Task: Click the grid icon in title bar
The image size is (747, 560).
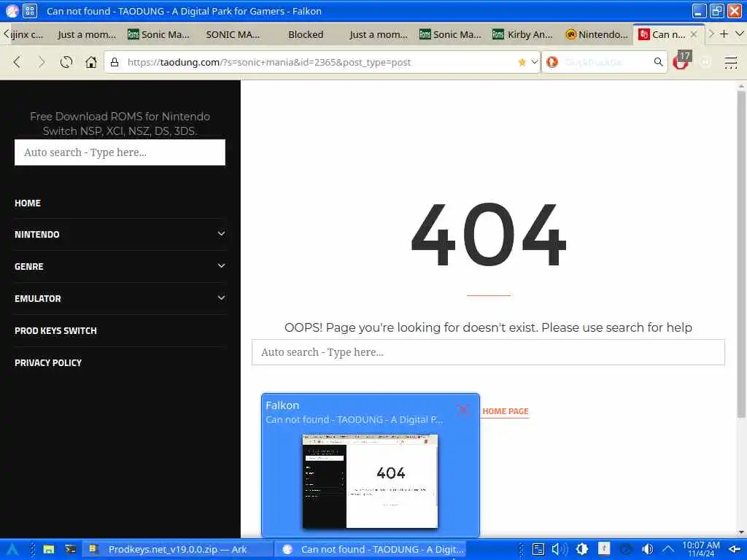Action: [29, 10]
